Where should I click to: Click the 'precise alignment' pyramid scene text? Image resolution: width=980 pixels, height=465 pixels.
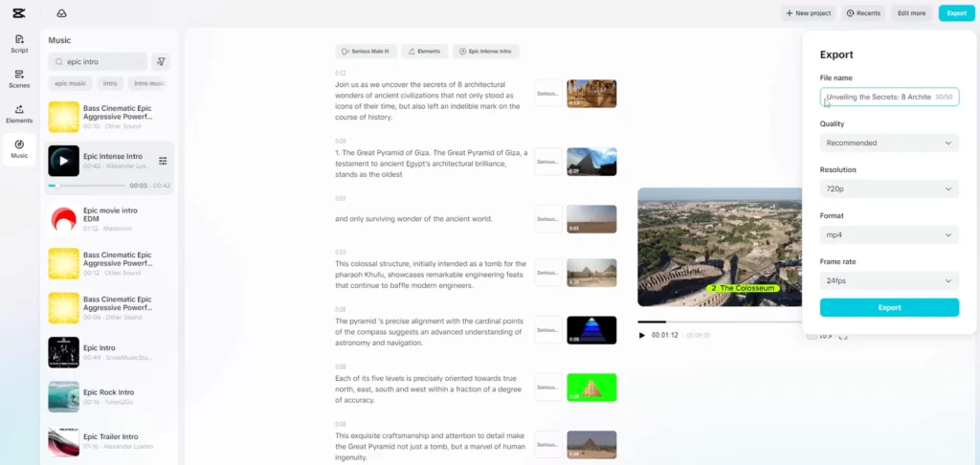pyautogui.click(x=429, y=332)
